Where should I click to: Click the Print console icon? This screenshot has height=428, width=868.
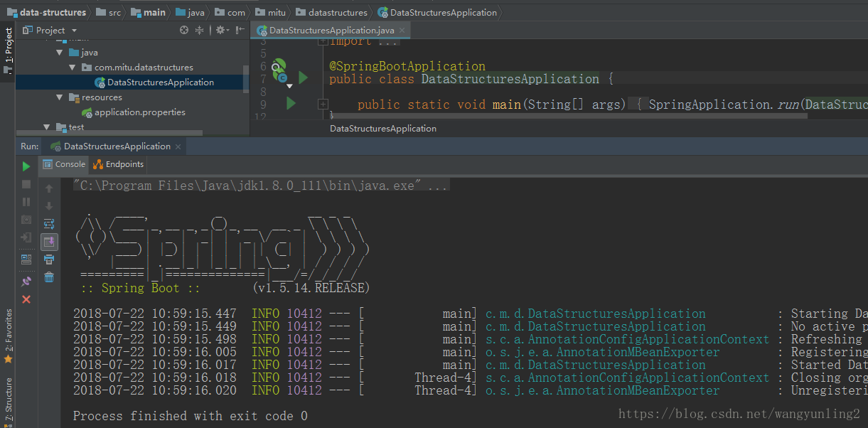click(49, 260)
